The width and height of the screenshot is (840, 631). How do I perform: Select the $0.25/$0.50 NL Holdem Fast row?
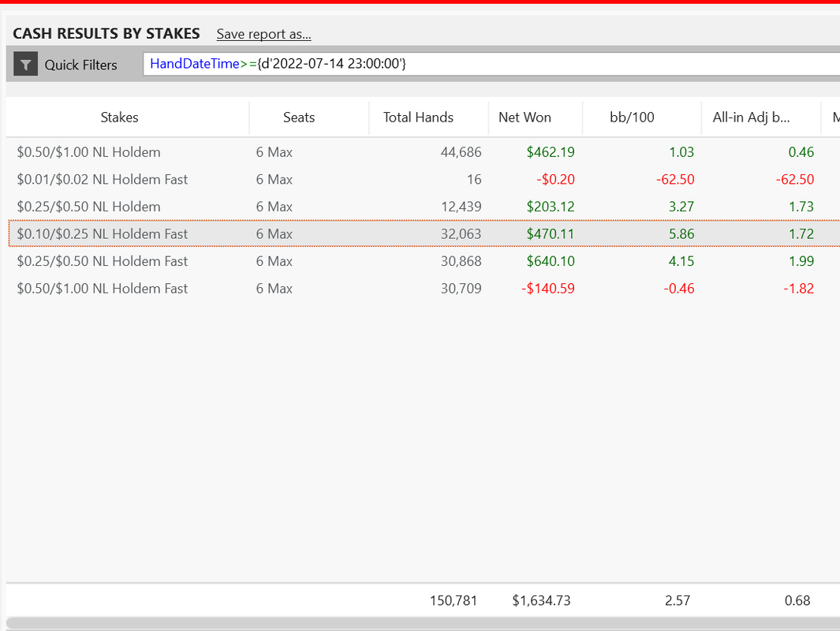click(x=424, y=261)
